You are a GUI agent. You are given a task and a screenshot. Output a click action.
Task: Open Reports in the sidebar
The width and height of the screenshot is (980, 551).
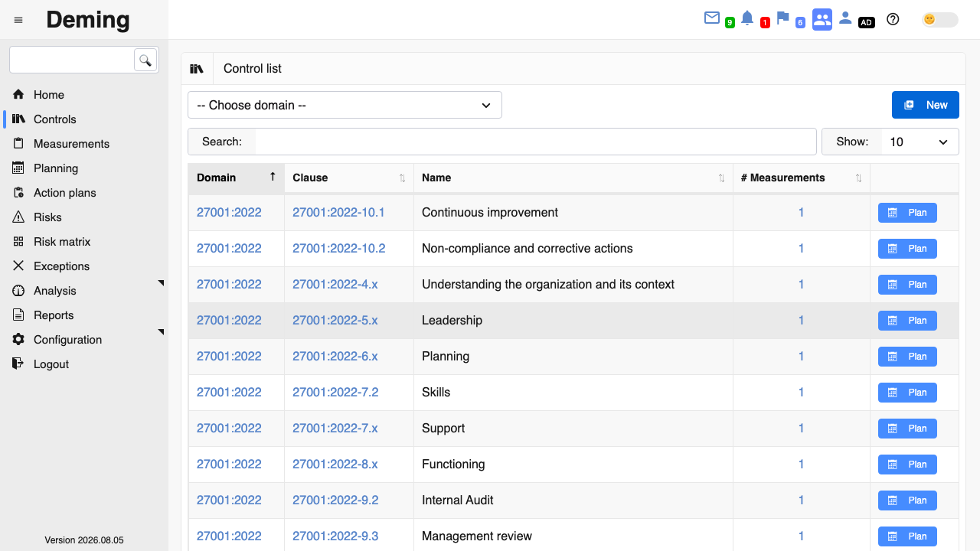pyautogui.click(x=54, y=315)
